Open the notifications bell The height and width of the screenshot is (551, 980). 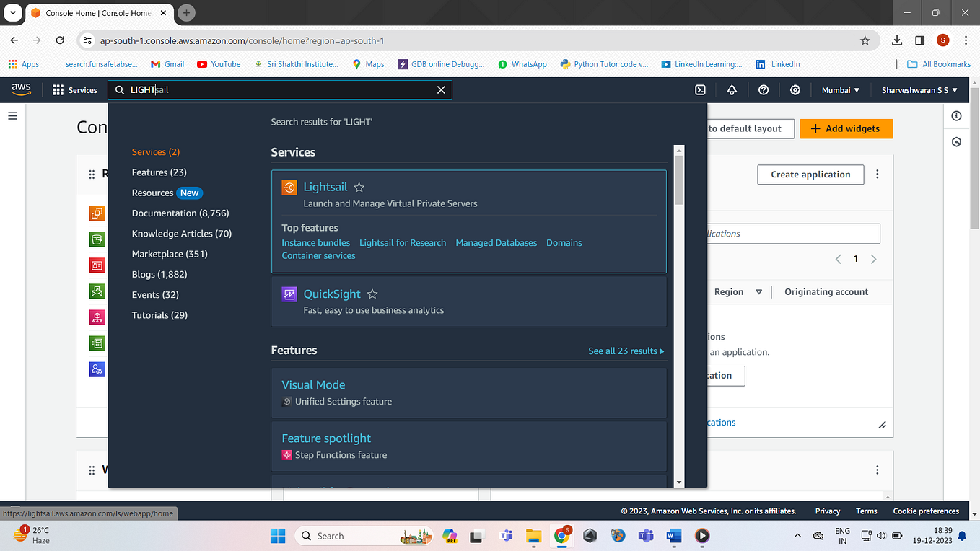click(732, 89)
